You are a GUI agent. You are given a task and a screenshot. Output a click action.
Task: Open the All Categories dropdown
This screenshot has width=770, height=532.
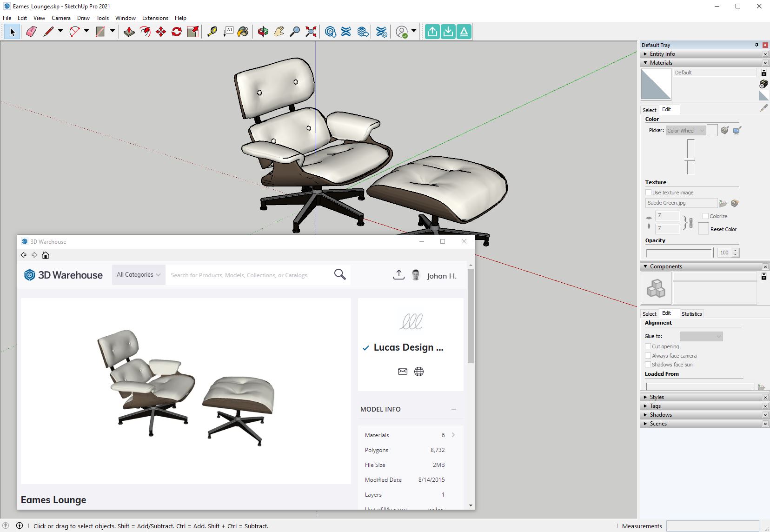tap(139, 274)
